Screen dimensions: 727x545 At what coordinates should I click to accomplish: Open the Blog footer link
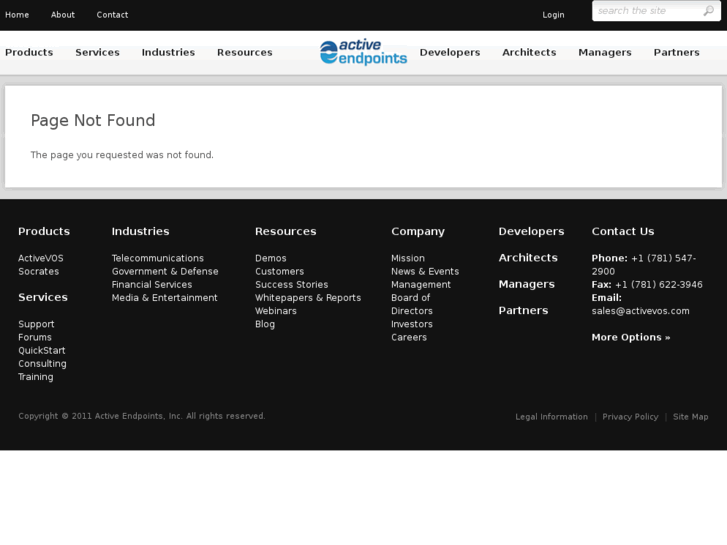(265, 324)
